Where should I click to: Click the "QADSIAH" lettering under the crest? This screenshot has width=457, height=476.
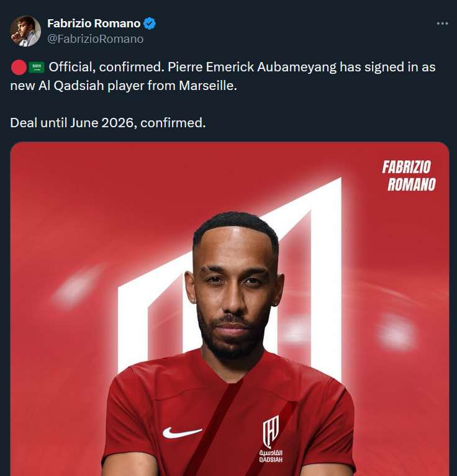click(271, 460)
